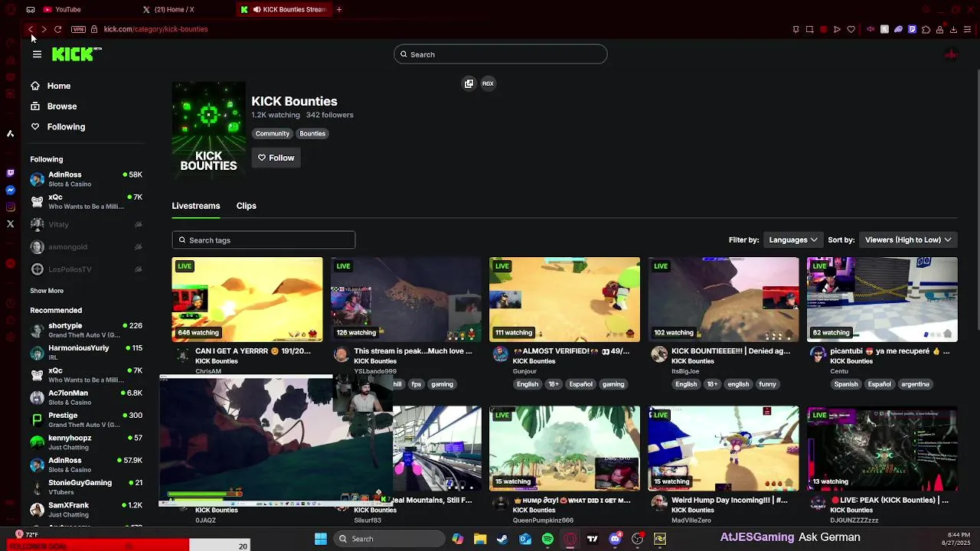
Task: Click the pin icon in address bar
Action: [795, 29]
